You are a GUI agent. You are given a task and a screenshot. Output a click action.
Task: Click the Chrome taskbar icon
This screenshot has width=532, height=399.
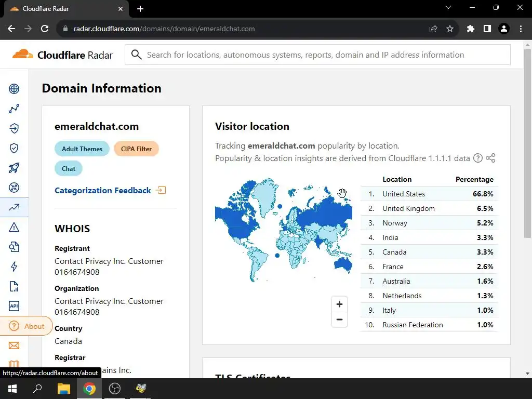(x=89, y=389)
